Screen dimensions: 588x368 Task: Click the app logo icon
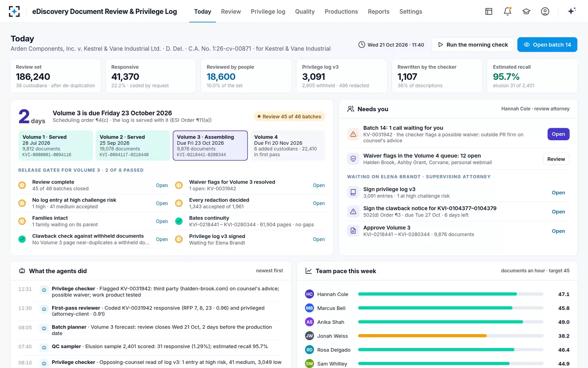(x=14, y=11)
